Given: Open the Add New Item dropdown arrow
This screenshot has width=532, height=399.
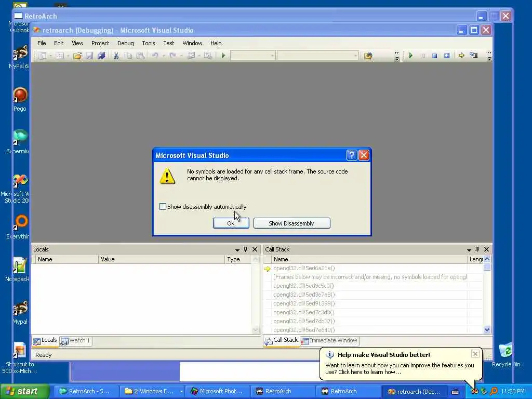Looking at the screenshot, I should (68, 56).
